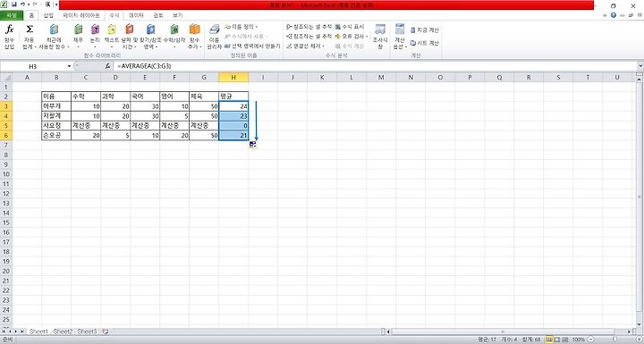
Task: Open the Name Manager (이름 관리자)
Action: pyautogui.click(x=214, y=36)
